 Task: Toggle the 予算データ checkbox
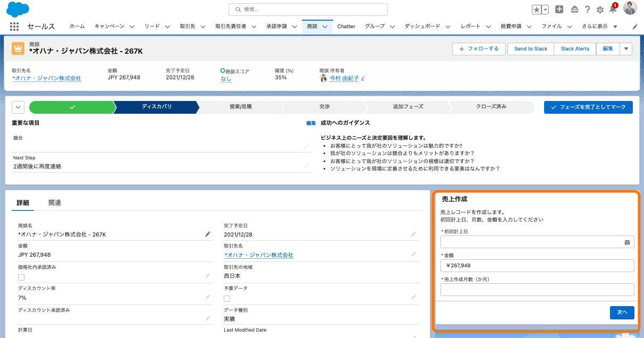pyautogui.click(x=227, y=299)
